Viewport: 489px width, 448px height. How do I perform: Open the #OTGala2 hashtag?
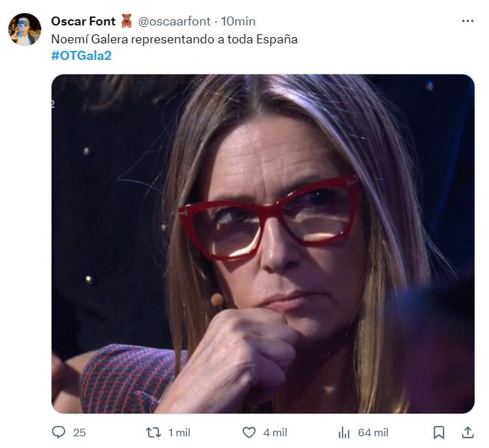81,55
